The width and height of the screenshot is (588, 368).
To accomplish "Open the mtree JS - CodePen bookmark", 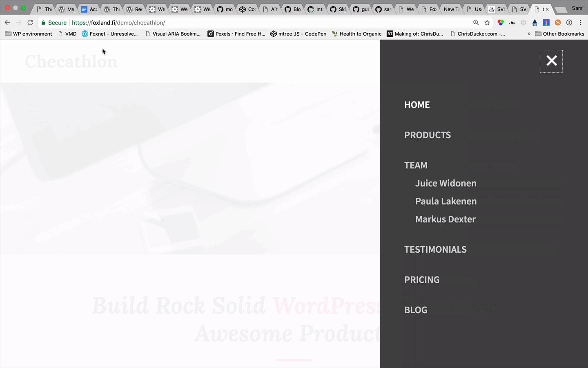I will [x=298, y=34].
